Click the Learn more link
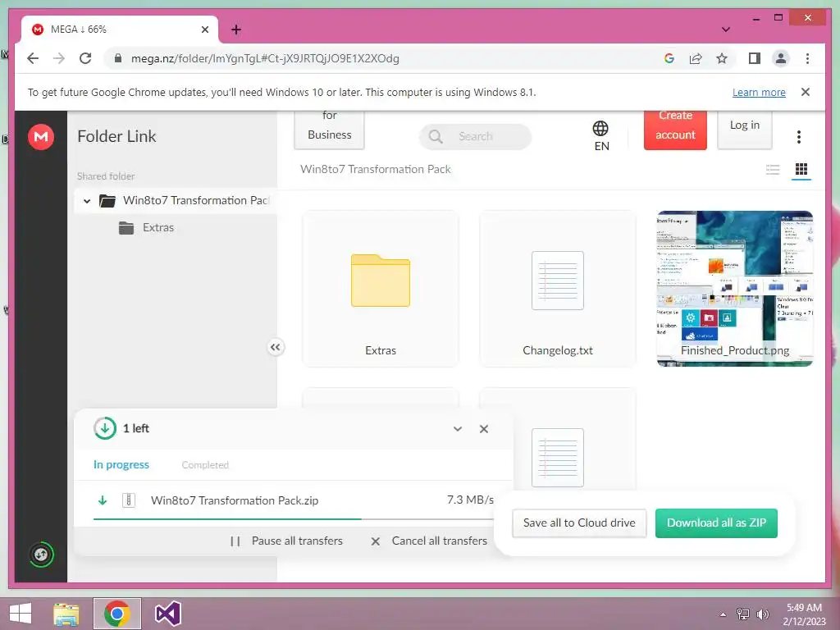The width and height of the screenshot is (840, 630). (759, 92)
